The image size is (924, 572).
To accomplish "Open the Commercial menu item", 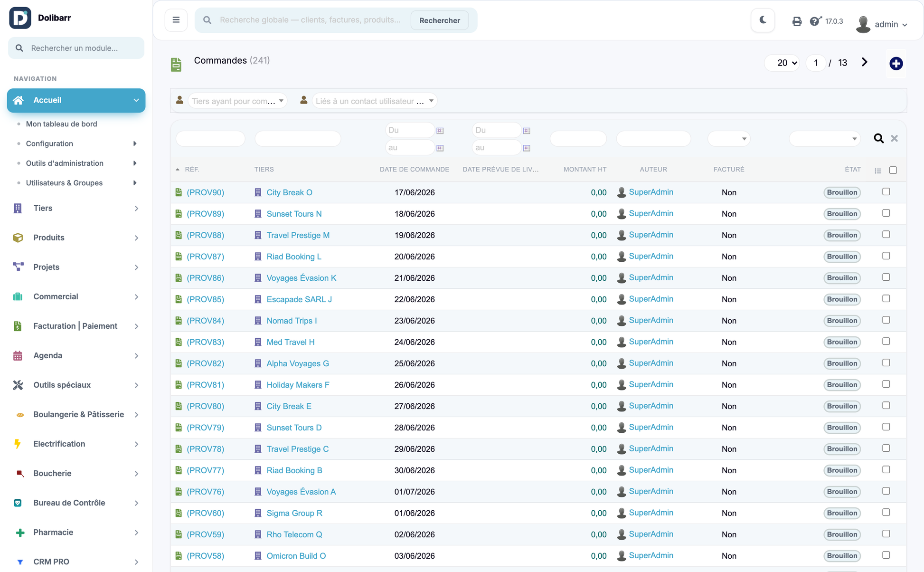I will [76, 296].
